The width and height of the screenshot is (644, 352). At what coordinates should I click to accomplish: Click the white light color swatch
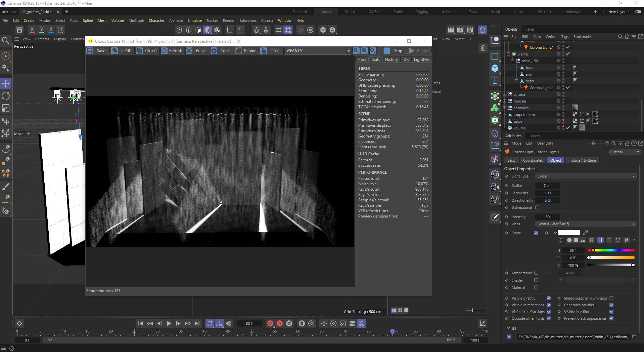569,233
